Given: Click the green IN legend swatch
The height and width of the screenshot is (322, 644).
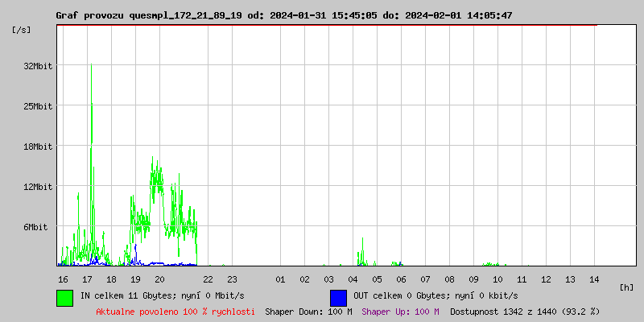Looking at the screenshot, I should click(64, 297).
